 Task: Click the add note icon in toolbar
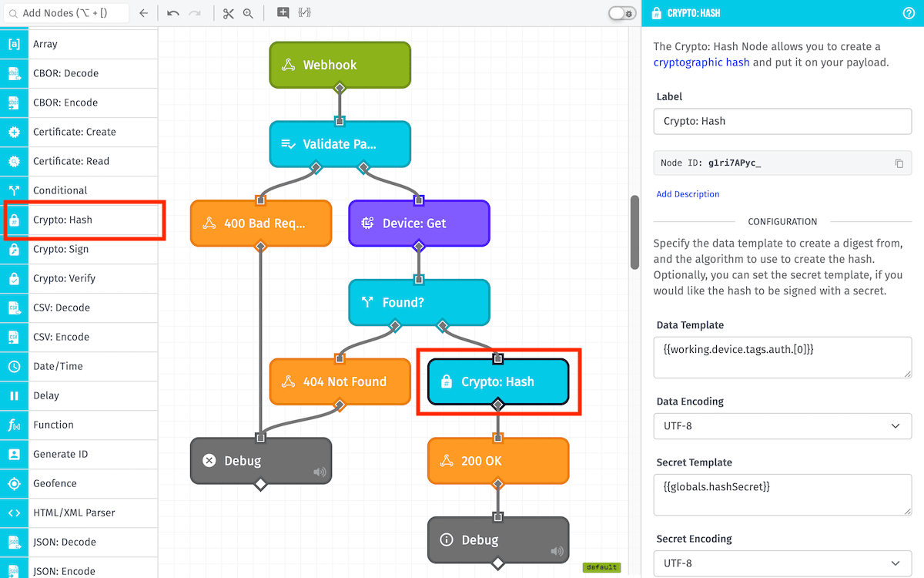point(283,13)
